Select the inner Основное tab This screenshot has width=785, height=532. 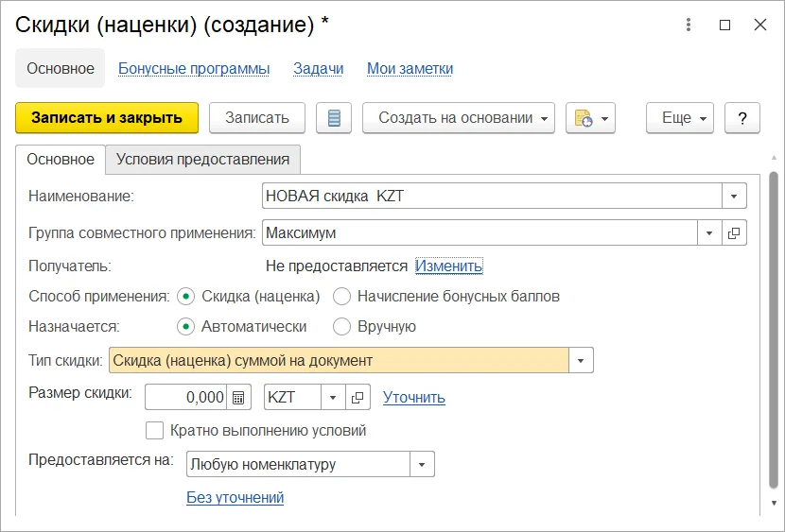(61, 160)
